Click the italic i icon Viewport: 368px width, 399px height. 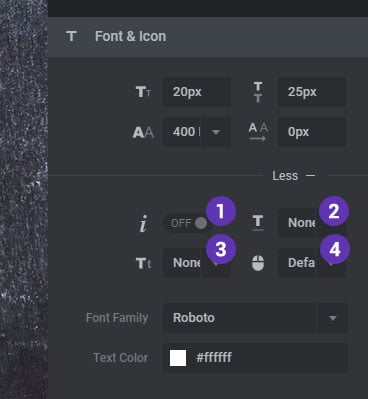pos(143,223)
